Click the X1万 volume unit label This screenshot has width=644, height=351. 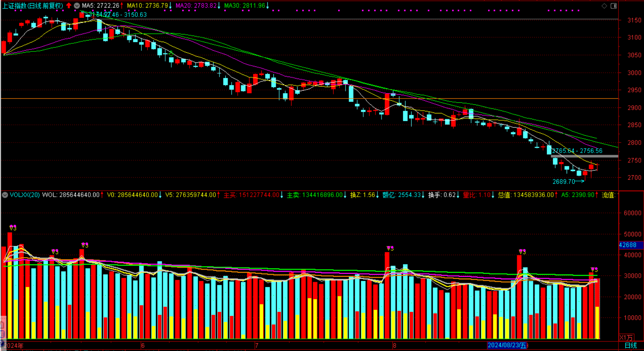[x=626, y=338]
